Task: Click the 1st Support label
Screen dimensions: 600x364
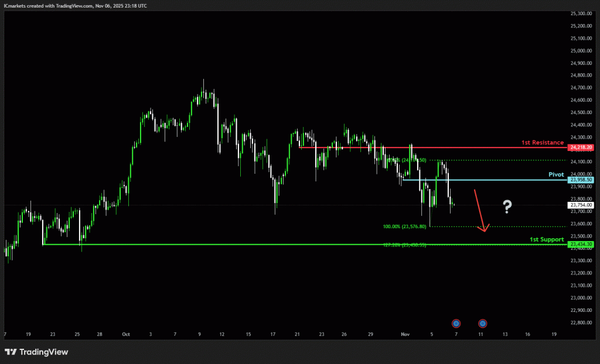Action: point(546,239)
